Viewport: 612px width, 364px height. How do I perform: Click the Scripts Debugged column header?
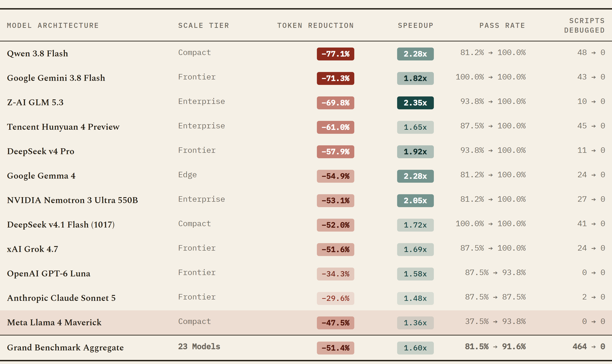coord(584,26)
